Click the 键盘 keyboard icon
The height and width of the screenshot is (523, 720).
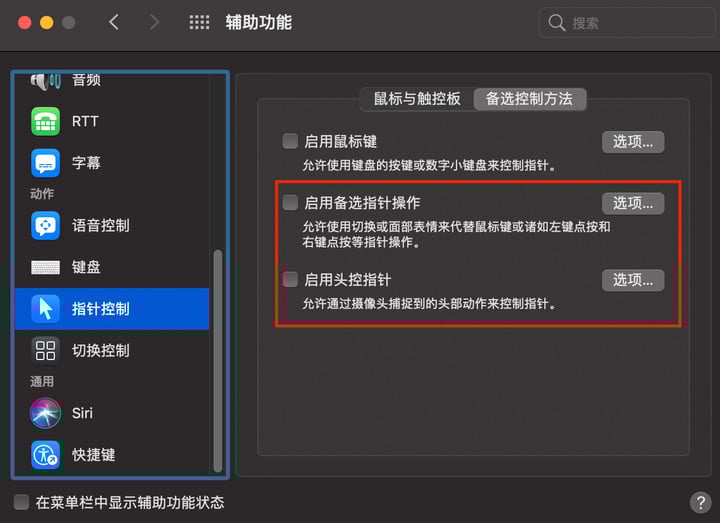pyautogui.click(x=45, y=267)
